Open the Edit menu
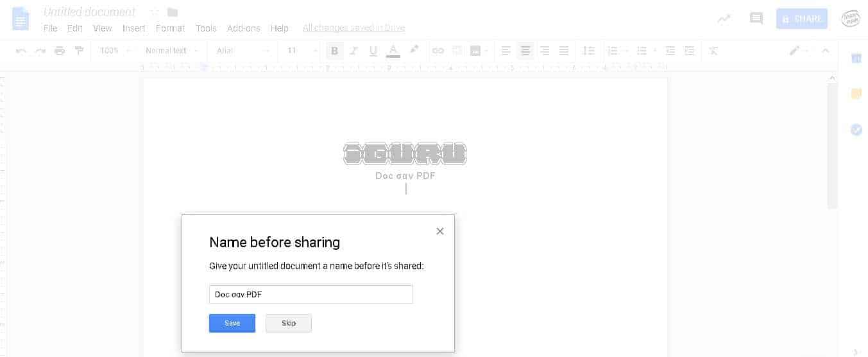Image resolution: width=868 pixels, height=357 pixels. pyautogui.click(x=75, y=28)
